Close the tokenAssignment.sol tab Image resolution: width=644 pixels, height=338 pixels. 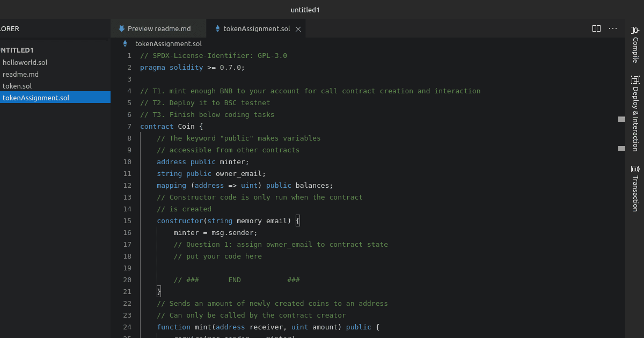point(298,29)
